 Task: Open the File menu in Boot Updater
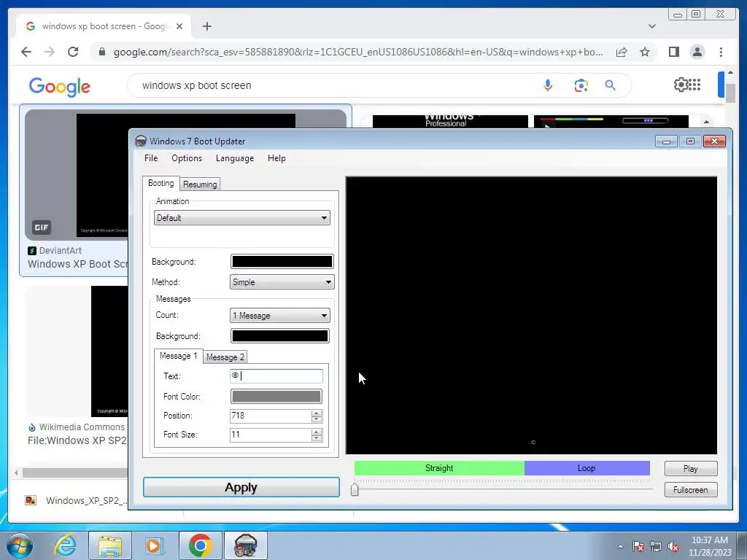point(150,158)
